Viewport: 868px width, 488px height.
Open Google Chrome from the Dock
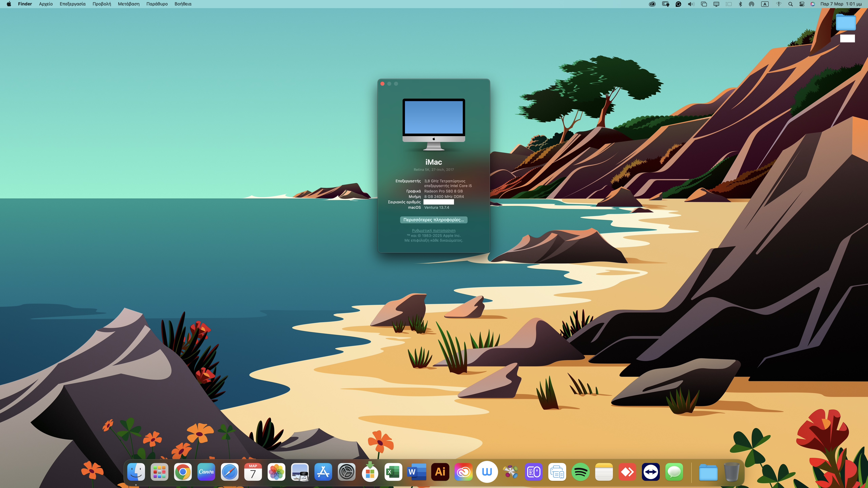pos(183,472)
